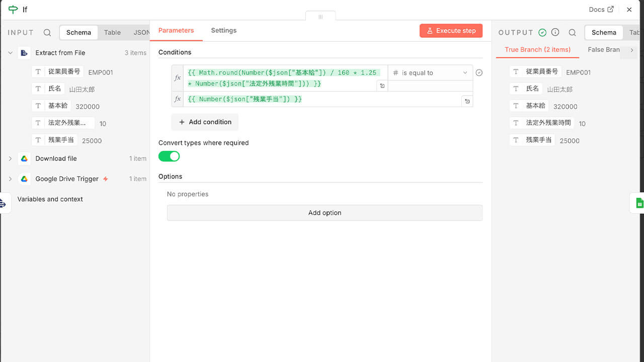
Task: Switch to the False Branch tab
Action: 603,50
